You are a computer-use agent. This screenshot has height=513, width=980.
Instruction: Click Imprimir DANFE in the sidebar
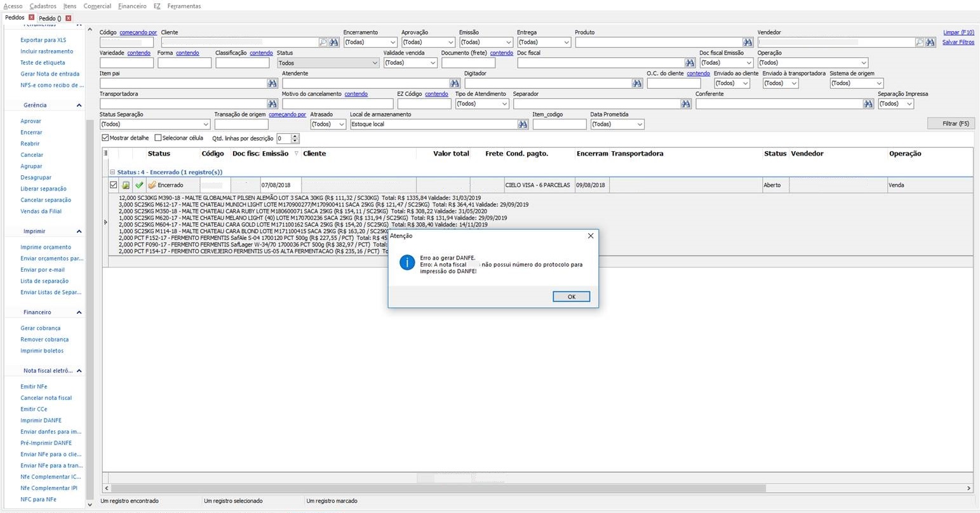[x=41, y=420]
